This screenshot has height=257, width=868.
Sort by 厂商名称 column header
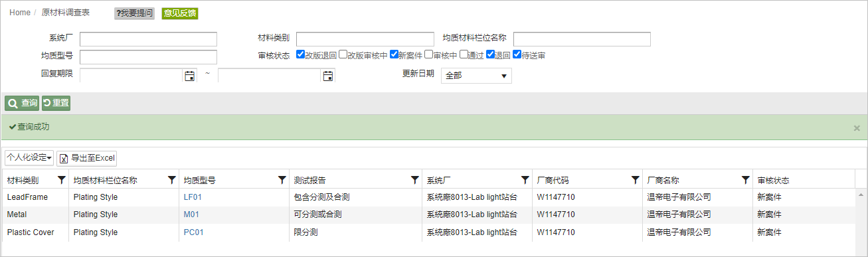point(663,181)
